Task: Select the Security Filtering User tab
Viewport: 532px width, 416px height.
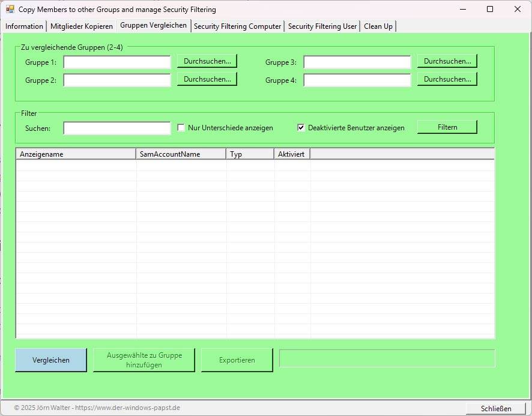Action: click(322, 26)
